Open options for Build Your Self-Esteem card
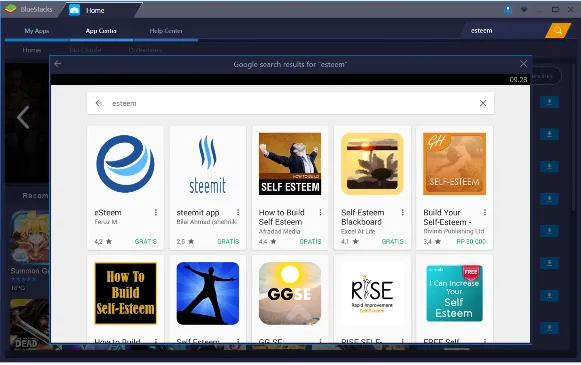This screenshot has width=581, height=365. pos(485,212)
